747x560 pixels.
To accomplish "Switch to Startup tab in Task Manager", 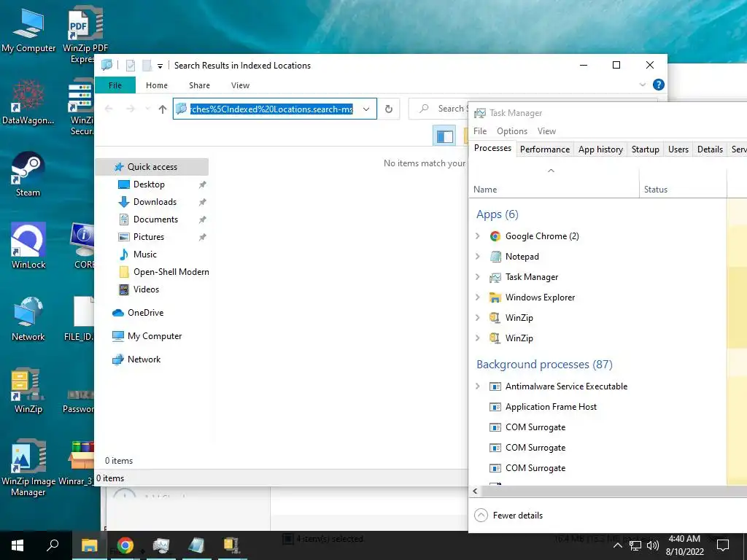I will click(x=645, y=149).
